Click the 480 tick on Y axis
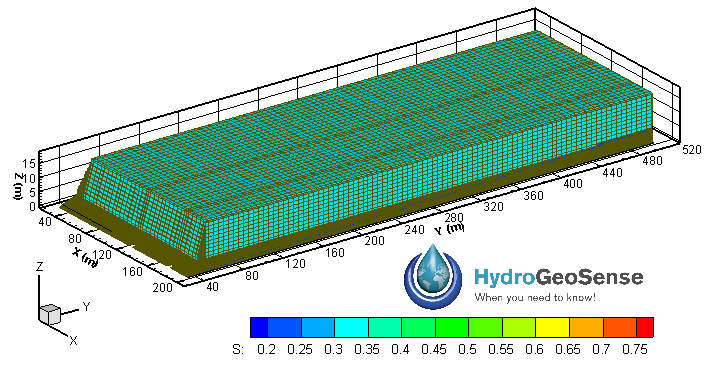The image size is (706, 378). 652,161
